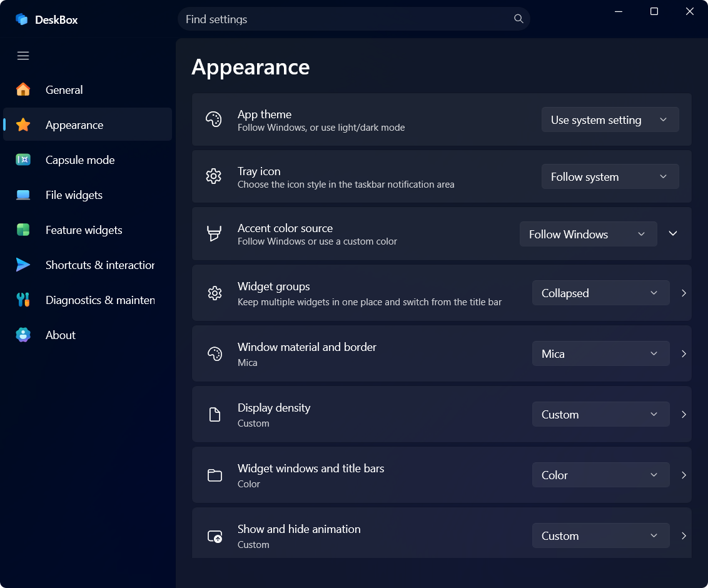708x588 pixels.
Task: Open the App theme dropdown
Action: (x=610, y=119)
